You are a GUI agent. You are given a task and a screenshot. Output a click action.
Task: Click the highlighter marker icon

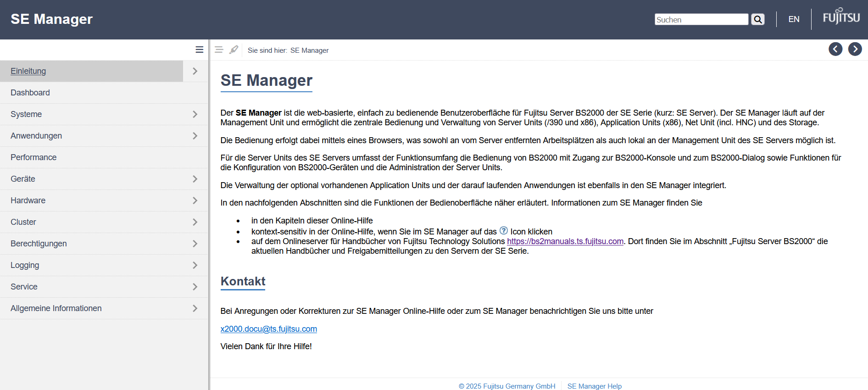[234, 50]
